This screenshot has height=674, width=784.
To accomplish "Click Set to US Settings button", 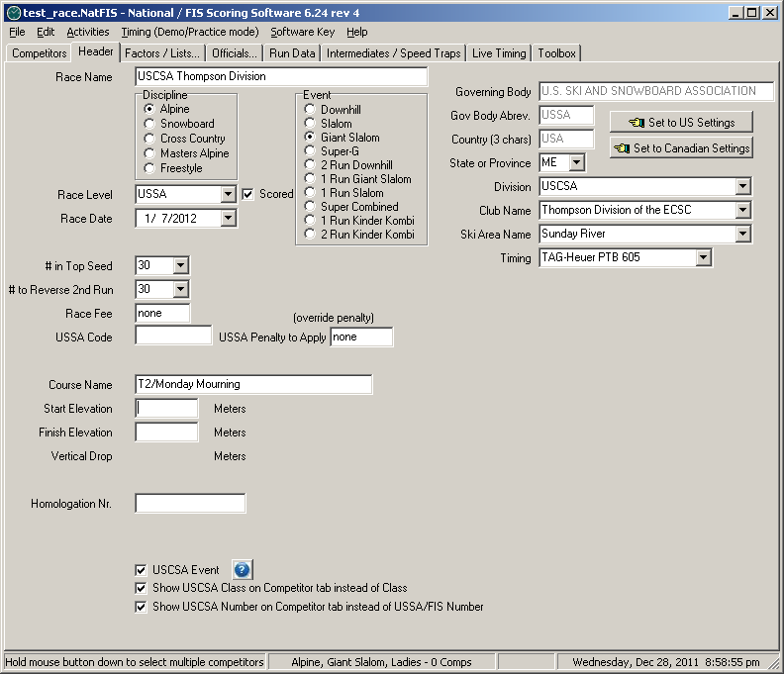I will 681,123.
